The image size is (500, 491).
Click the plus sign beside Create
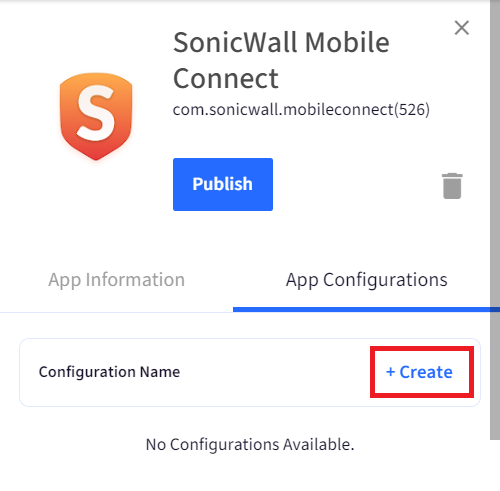pyautogui.click(x=390, y=372)
